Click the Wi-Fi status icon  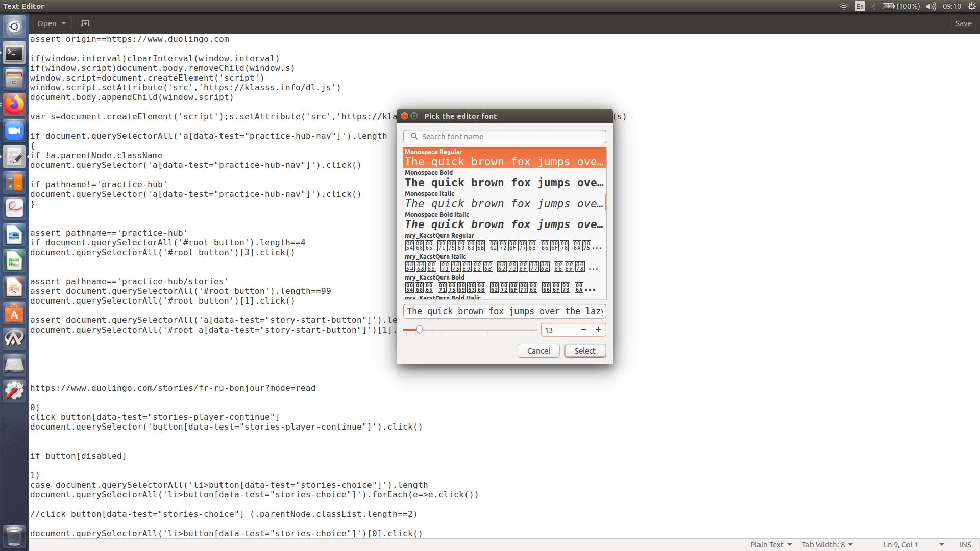pyautogui.click(x=843, y=6)
